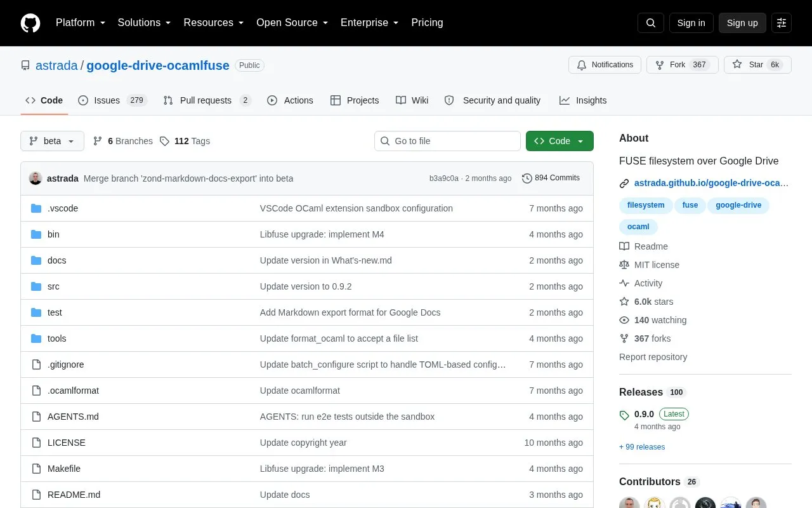Click the website link chain icon

coord(624,184)
